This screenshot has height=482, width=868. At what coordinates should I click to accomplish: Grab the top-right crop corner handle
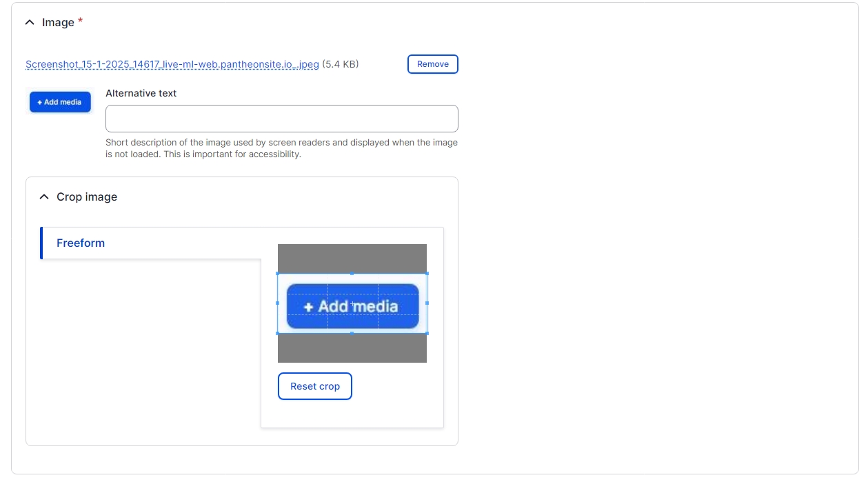[427, 274]
